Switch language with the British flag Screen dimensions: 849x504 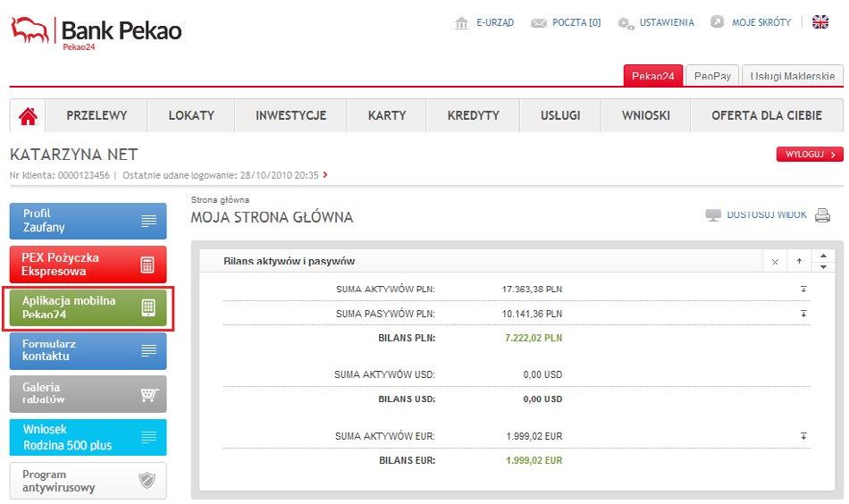(x=820, y=22)
